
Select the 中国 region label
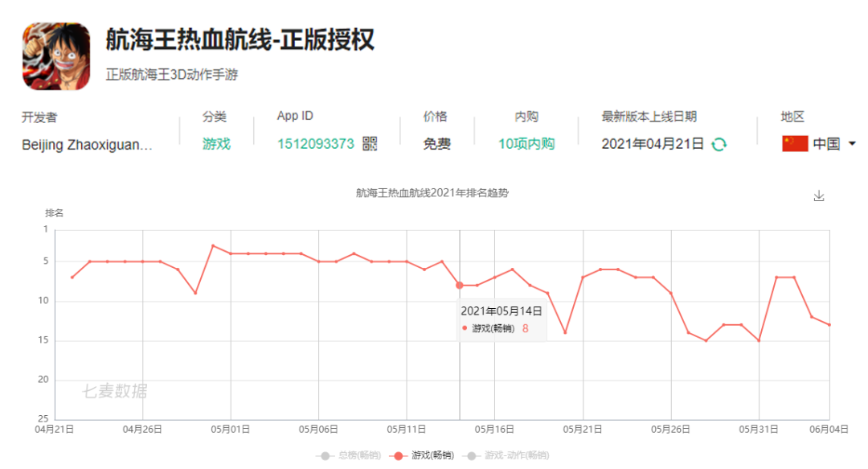tap(826, 144)
